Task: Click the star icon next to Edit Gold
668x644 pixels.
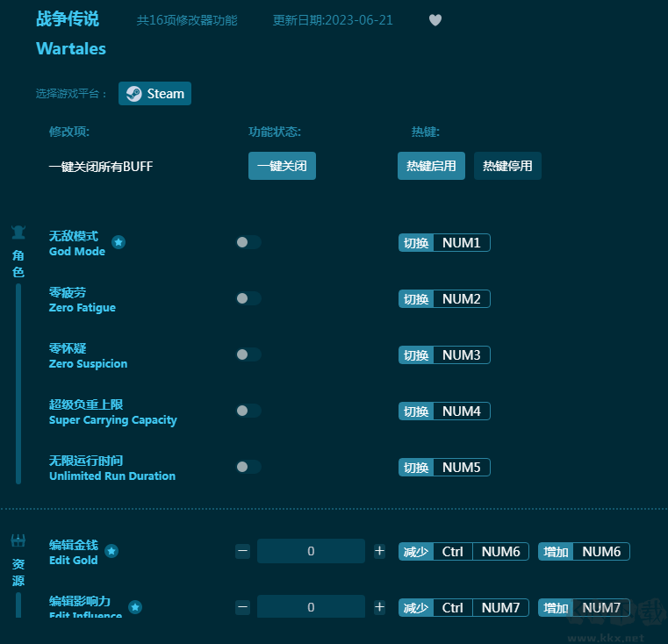Action: click(x=111, y=551)
